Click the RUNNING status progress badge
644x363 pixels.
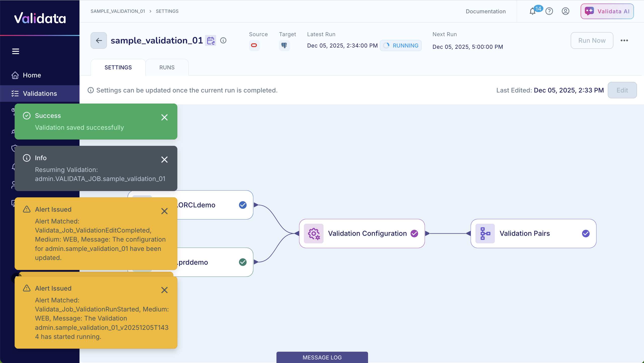(x=400, y=46)
